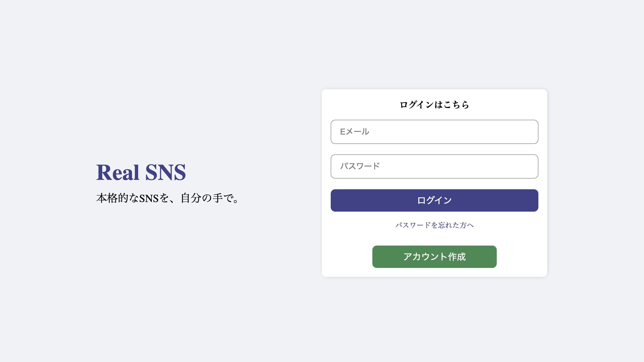Click the password recovery link text
This screenshot has height=362, width=644.
coord(434,225)
